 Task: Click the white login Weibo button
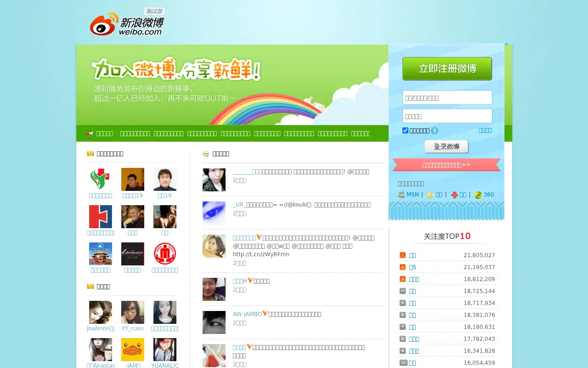coord(447,147)
